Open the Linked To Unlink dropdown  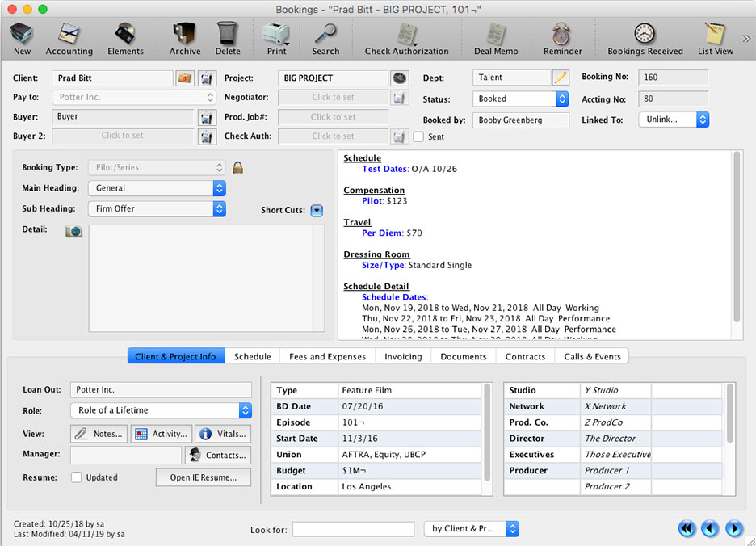674,120
